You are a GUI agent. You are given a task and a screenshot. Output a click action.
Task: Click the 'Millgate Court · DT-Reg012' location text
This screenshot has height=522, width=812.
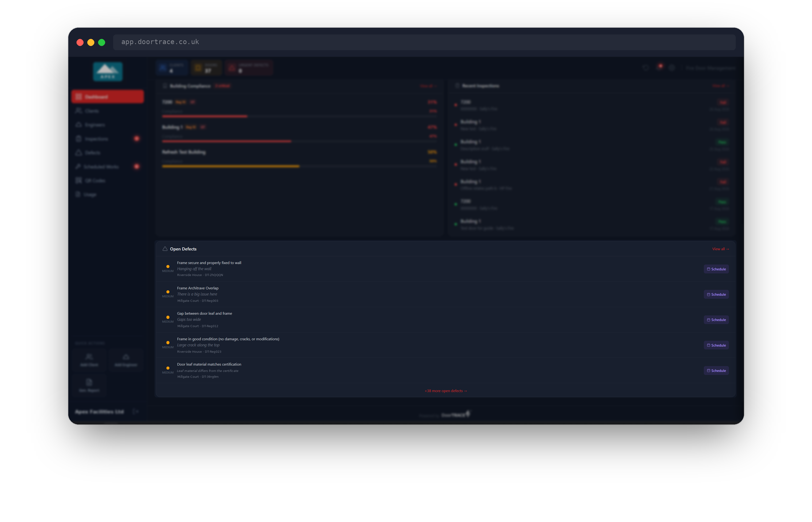click(x=198, y=326)
